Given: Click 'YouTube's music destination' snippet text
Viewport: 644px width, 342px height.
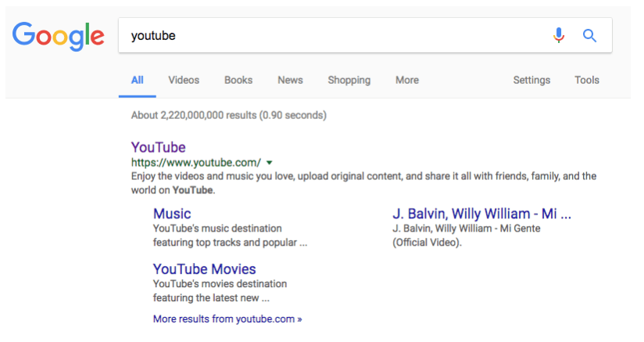Looking at the screenshot, I should click(230, 235).
